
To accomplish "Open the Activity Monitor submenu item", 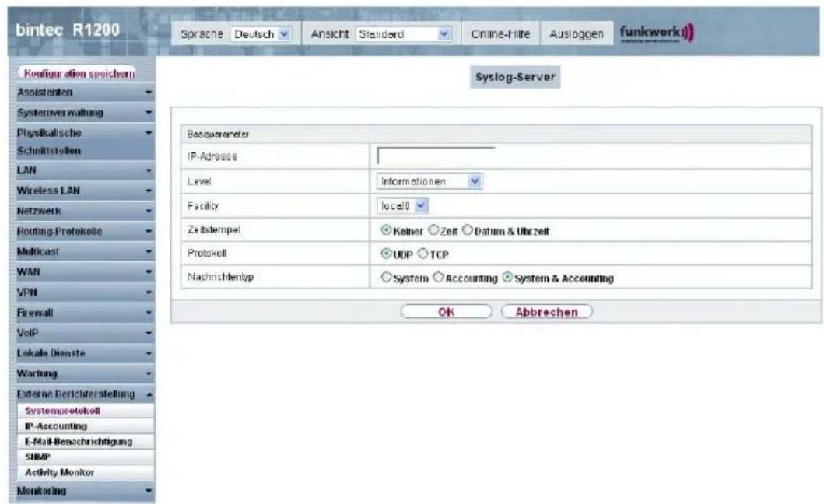I will click(86, 472).
